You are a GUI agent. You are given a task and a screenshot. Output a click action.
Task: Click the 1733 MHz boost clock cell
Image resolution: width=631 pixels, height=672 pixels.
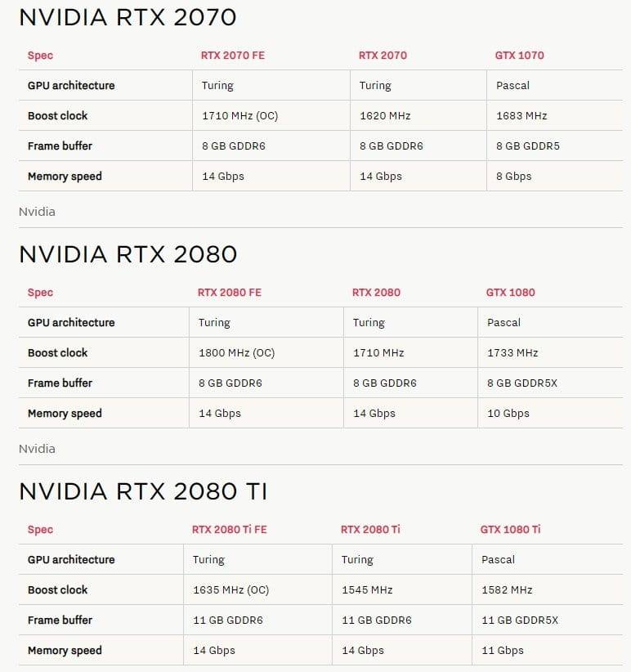[512, 353]
